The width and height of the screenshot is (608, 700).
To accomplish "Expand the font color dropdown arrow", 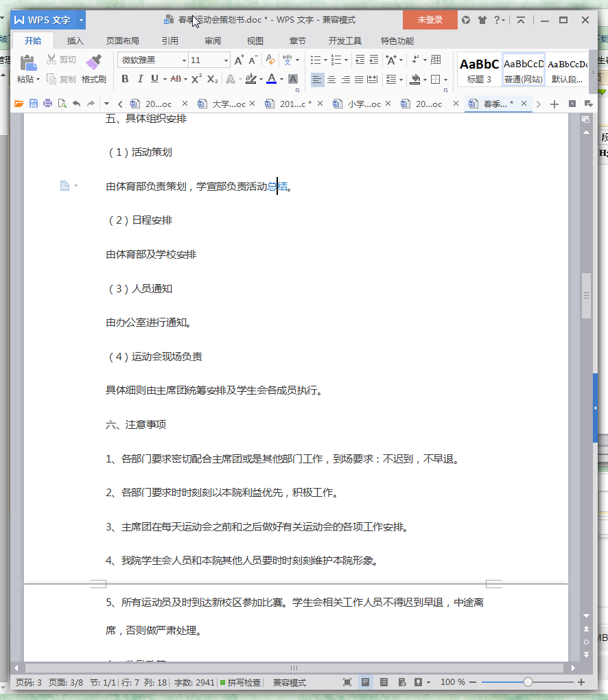I will (281, 80).
